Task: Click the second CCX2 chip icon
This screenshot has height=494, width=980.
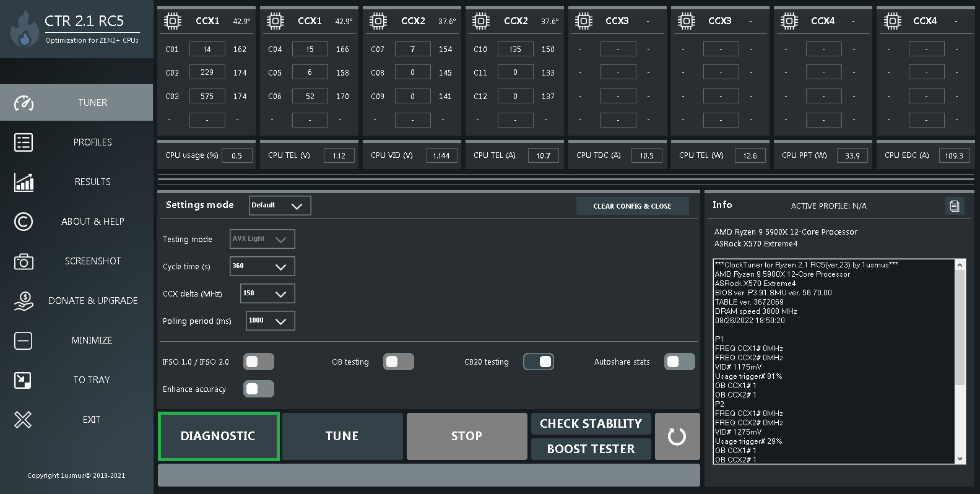Action: (x=480, y=21)
